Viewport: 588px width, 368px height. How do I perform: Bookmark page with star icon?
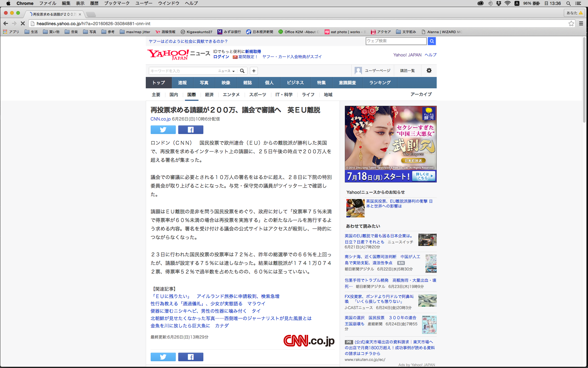click(x=571, y=24)
